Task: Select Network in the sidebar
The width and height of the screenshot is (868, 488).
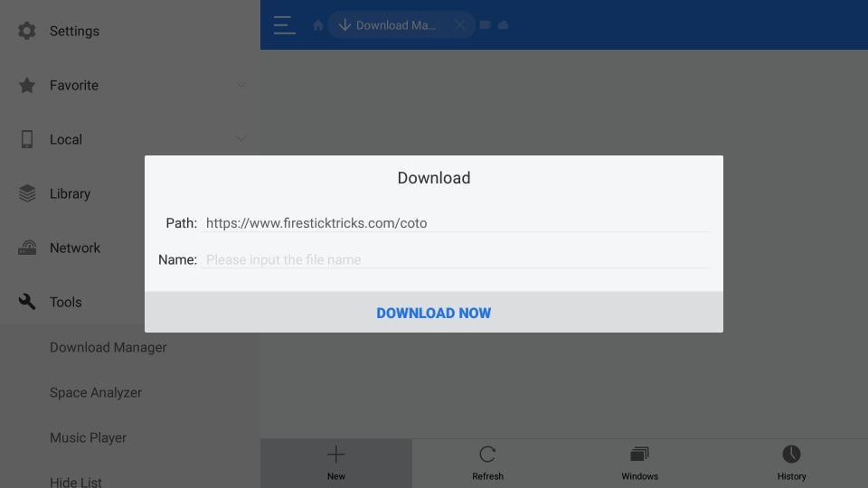Action: [75, 248]
